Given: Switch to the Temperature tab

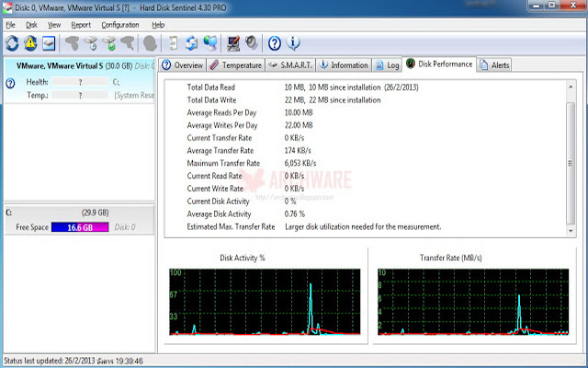Looking at the screenshot, I should [235, 65].
